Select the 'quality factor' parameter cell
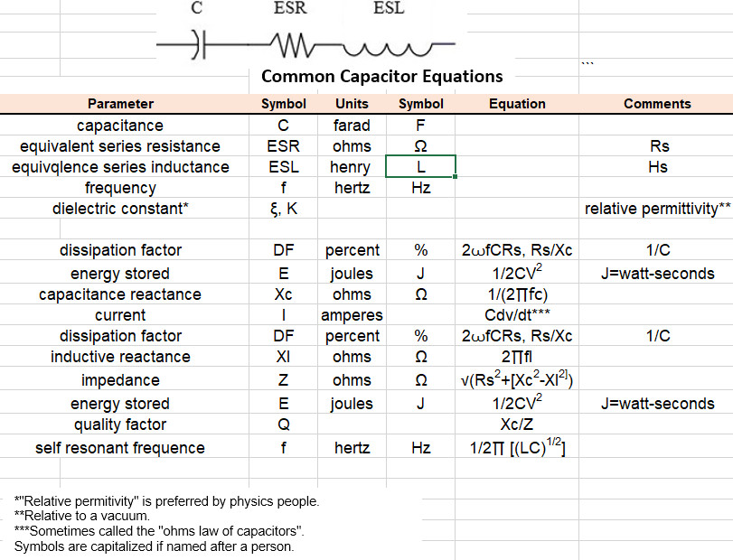The height and width of the screenshot is (560, 733). click(x=125, y=425)
